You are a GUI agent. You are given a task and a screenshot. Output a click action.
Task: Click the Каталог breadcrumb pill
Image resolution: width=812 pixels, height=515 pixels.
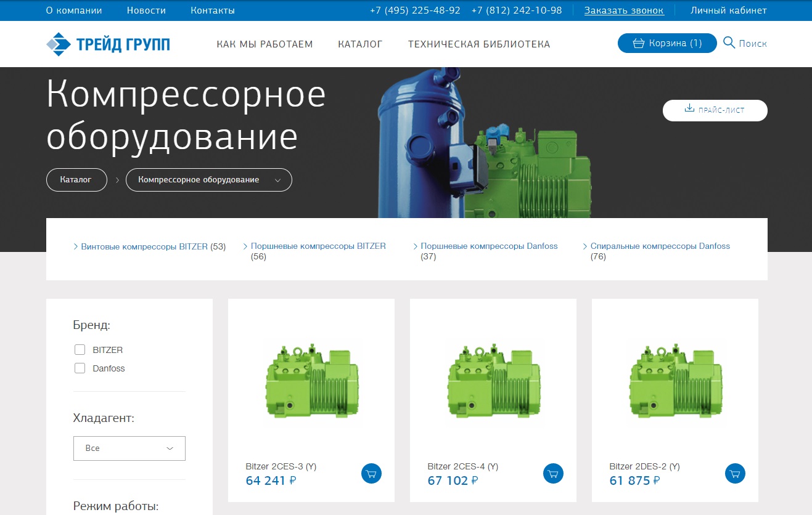click(x=76, y=180)
